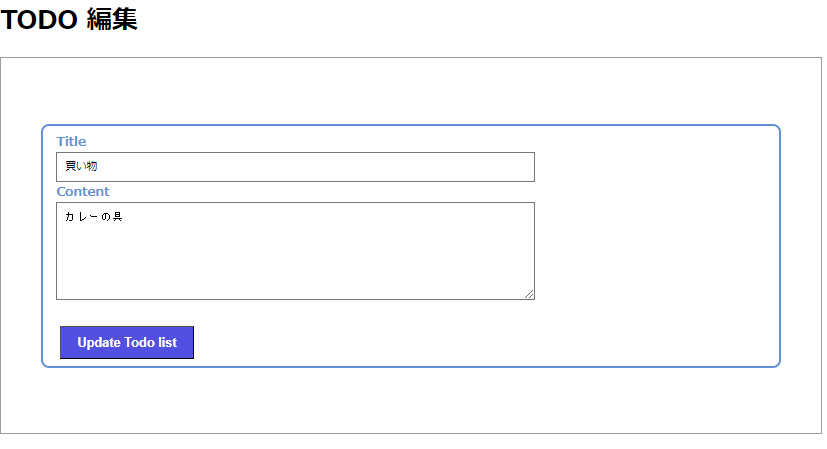
Task: Focus the Title input field
Action: 295,167
